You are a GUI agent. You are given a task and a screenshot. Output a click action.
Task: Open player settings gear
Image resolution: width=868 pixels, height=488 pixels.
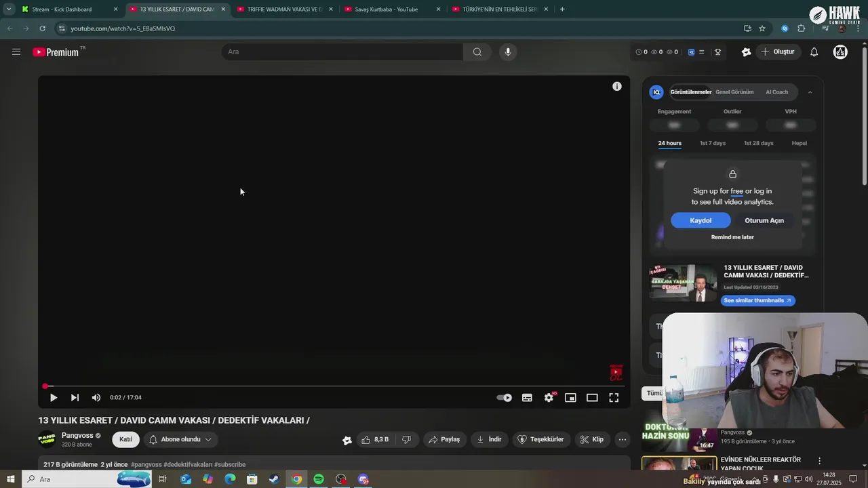[x=549, y=398]
